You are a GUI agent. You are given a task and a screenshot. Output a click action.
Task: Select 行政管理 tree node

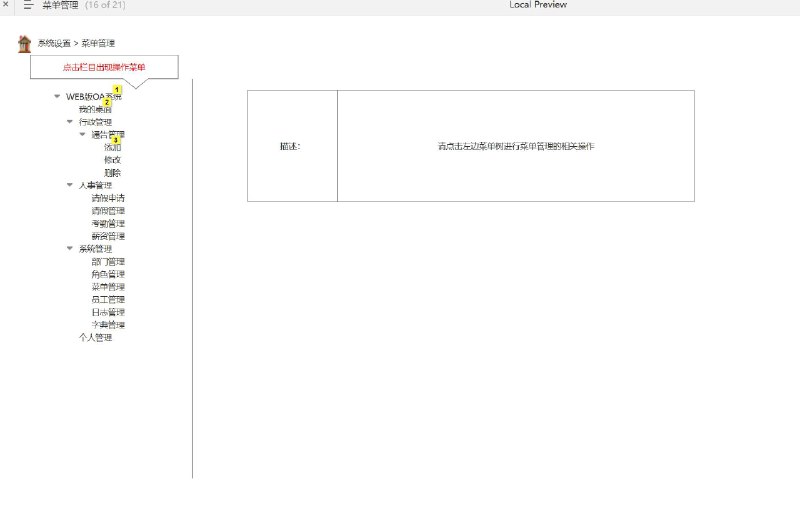click(x=95, y=122)
